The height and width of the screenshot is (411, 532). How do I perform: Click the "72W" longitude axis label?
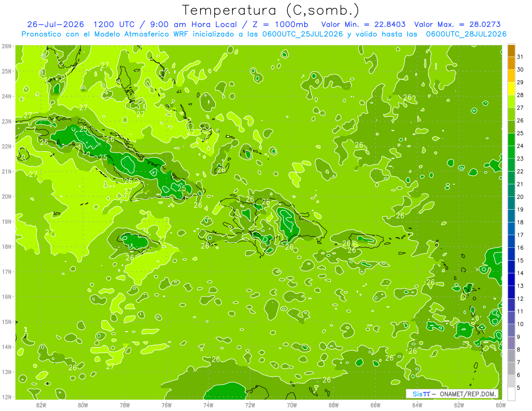(x=250, y=405)
